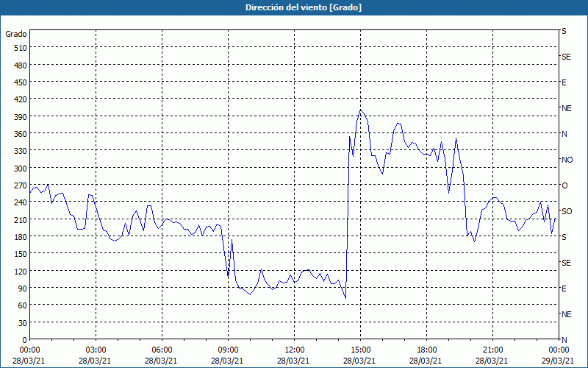The width and height of the screenshot is (588, 368).
Task: Select the 12:00 time label on the X axis
Action: click(x=295, y=350)
